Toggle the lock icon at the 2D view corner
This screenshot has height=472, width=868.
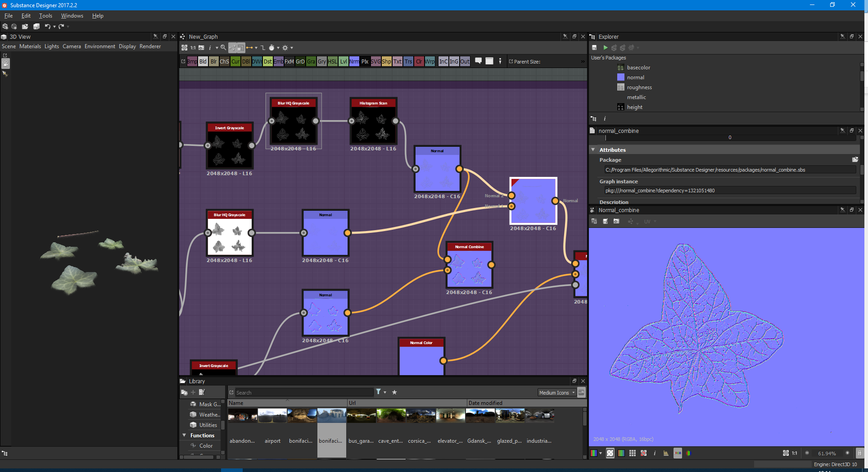pos(859,453)
